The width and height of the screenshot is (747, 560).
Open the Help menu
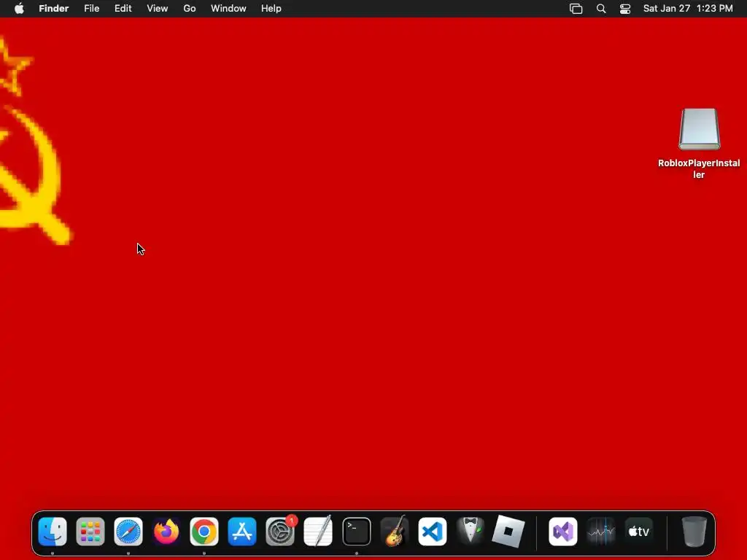(x=271, y=9)
